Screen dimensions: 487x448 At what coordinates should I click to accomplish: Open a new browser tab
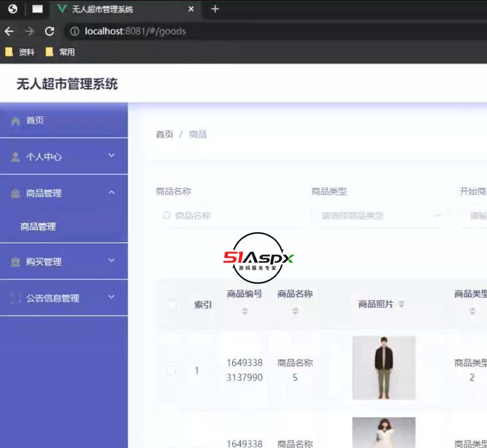215,9
